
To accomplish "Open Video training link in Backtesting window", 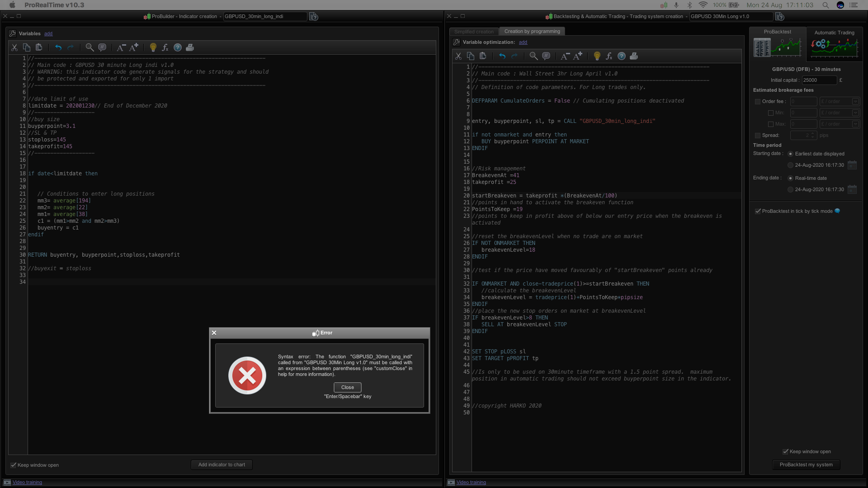I will pos(471,483).
